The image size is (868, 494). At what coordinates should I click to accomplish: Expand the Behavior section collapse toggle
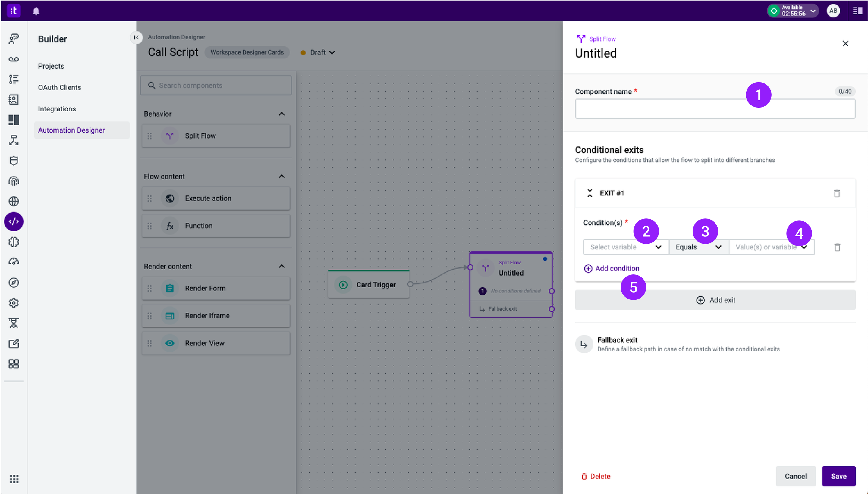(280, 113)
